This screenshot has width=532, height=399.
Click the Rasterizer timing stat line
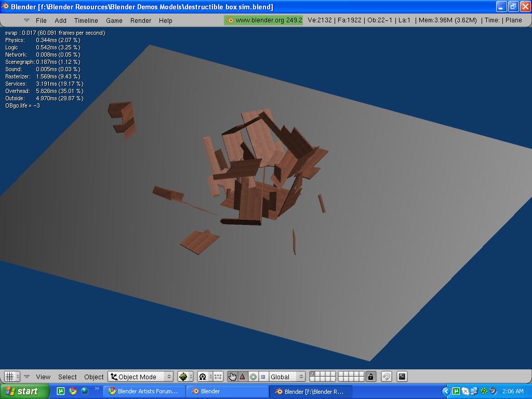[x=43, y=77]
